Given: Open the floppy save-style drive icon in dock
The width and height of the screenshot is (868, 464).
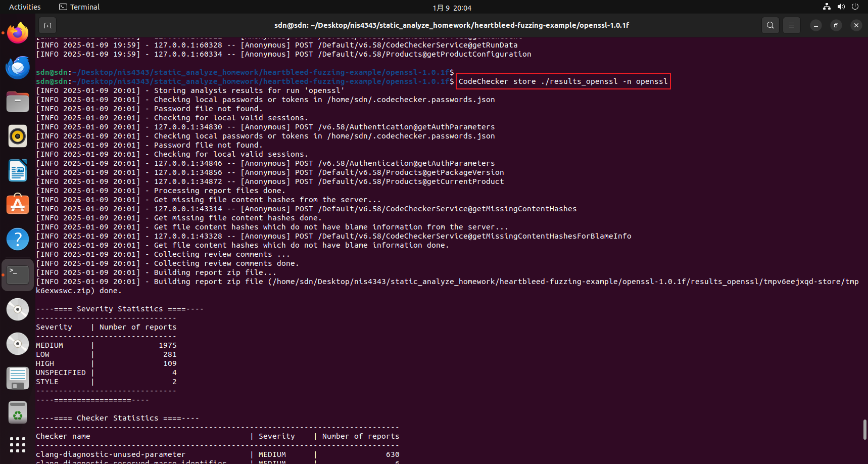Looking at the screenshot, I should pos(18,378).
